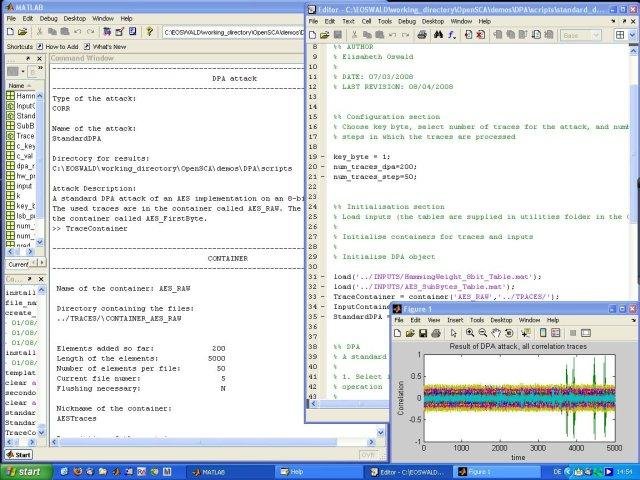The image size is (640, 480).
Task: Click Cut icon in MATLAB main toolbar
Action: coord(40,32)
